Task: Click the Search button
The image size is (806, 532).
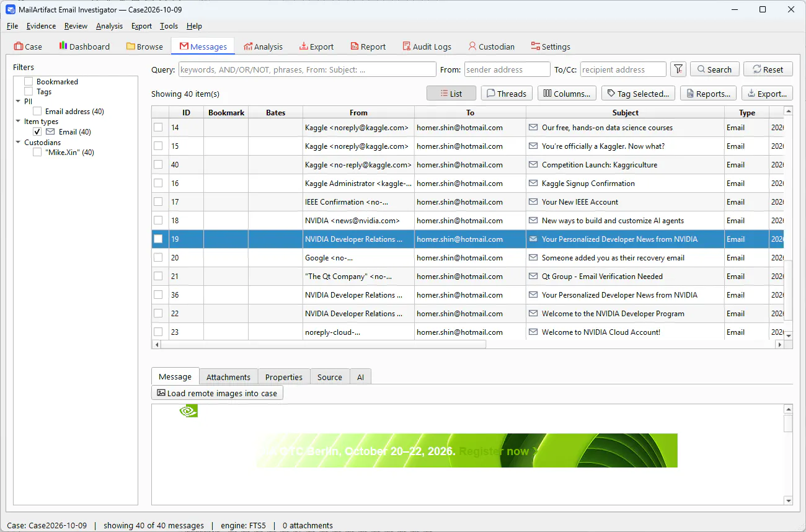Action: [x=714, y=69]
